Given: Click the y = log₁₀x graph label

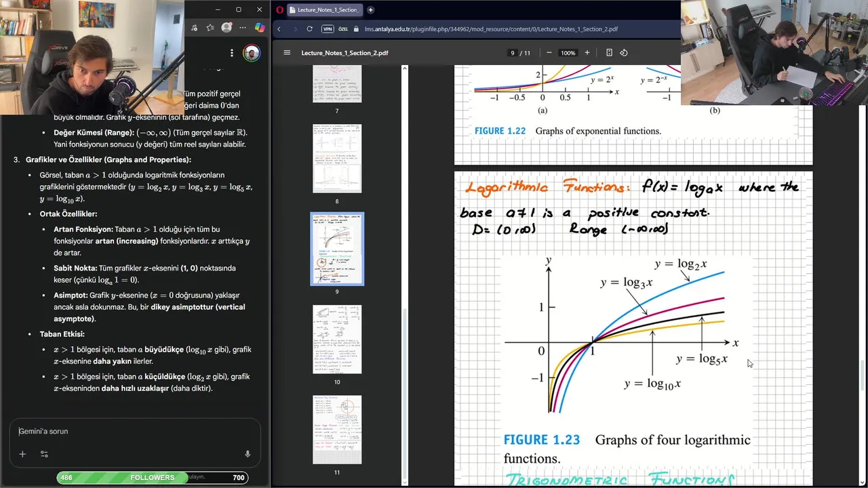Looking at the screenshot, I should click(652, 384).
